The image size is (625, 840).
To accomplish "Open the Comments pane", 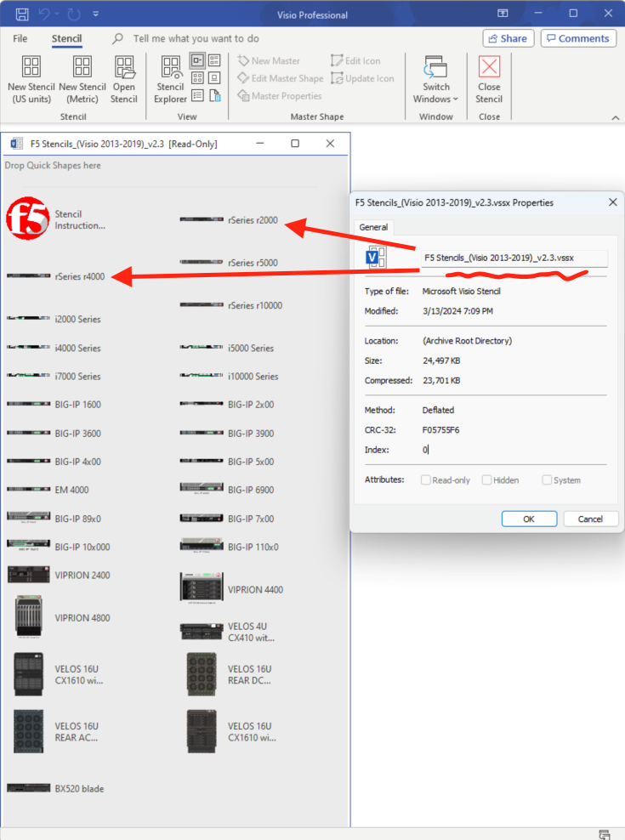I will [578, 38].
